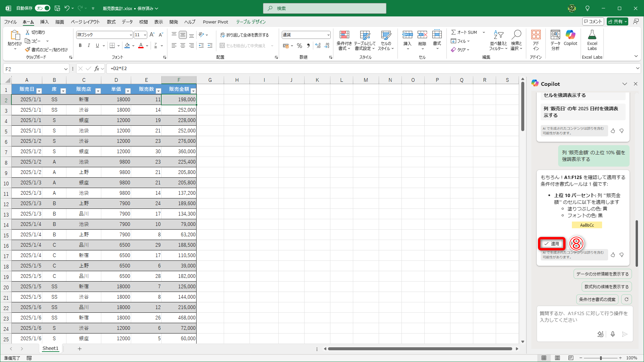644x362 pixels.
Task: Expand the font name 游ゴシック dropdown
Action: tap(130, 35)
